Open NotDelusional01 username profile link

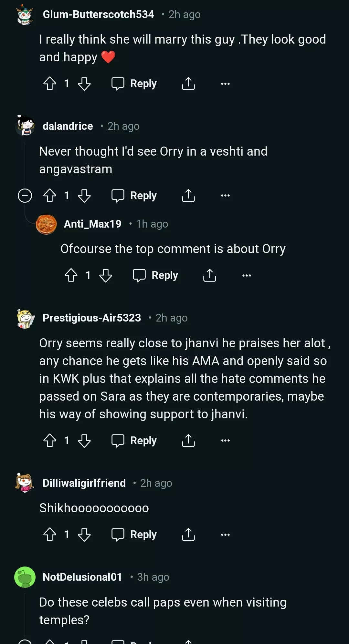click(x=82, y=577)
